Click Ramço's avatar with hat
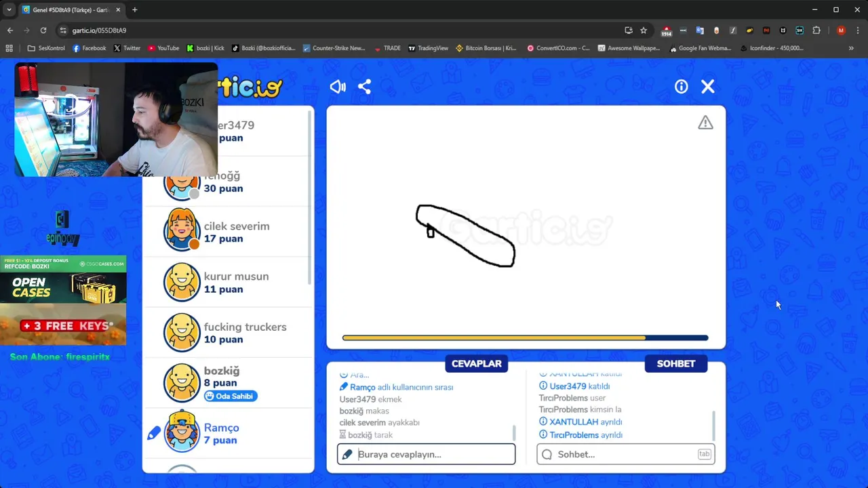Viewport: 868px width, 488px height. [182, 431]
